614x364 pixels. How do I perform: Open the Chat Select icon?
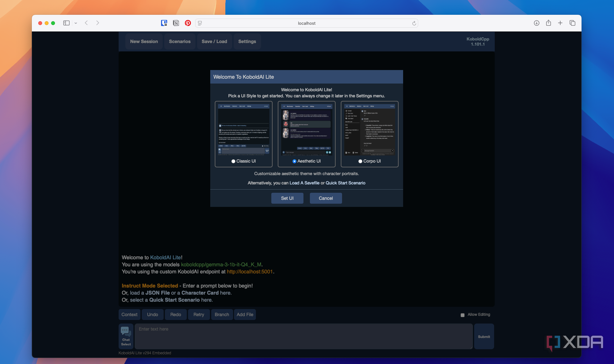point(126,336)
